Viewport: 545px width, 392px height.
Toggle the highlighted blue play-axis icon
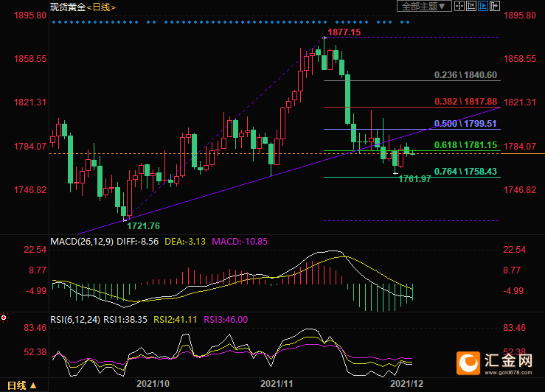point(483,6)
